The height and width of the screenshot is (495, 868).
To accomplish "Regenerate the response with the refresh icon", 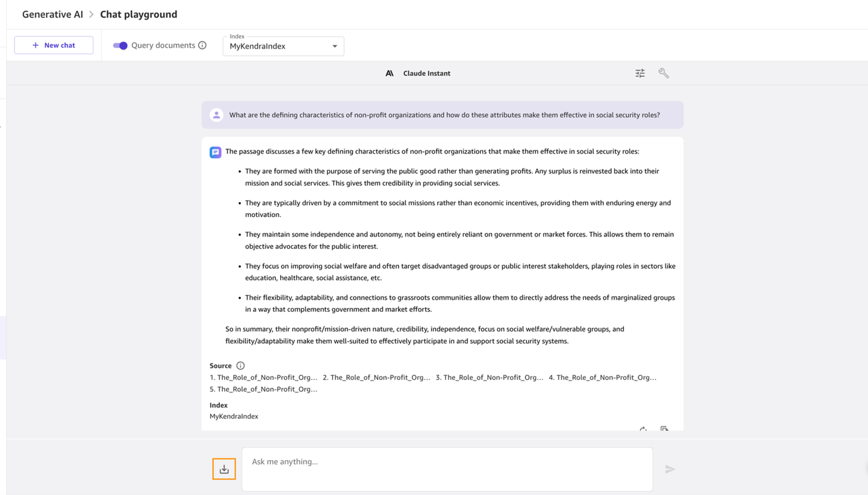I will (x=643, y=429).
